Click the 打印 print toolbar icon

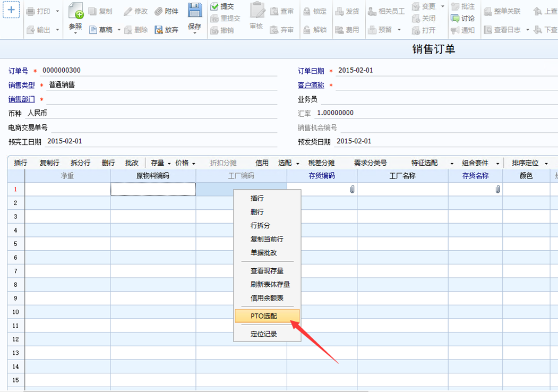click(x=31, y=11)
